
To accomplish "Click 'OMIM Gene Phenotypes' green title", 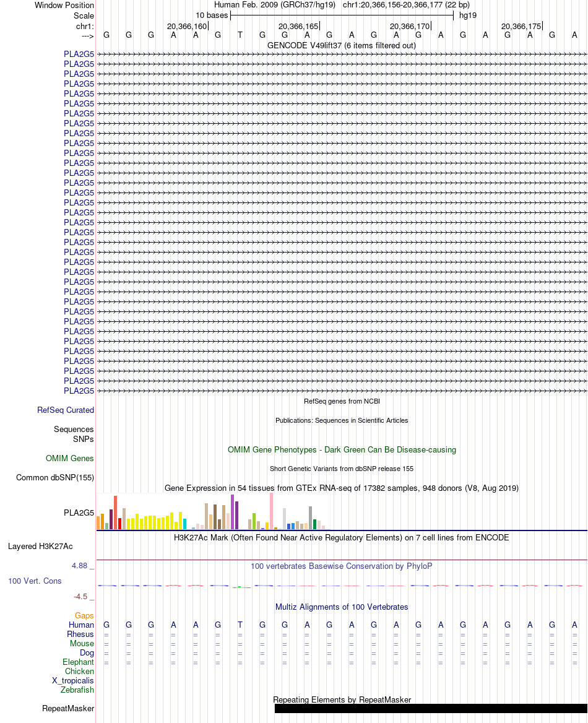I will (x=342, y=449).
